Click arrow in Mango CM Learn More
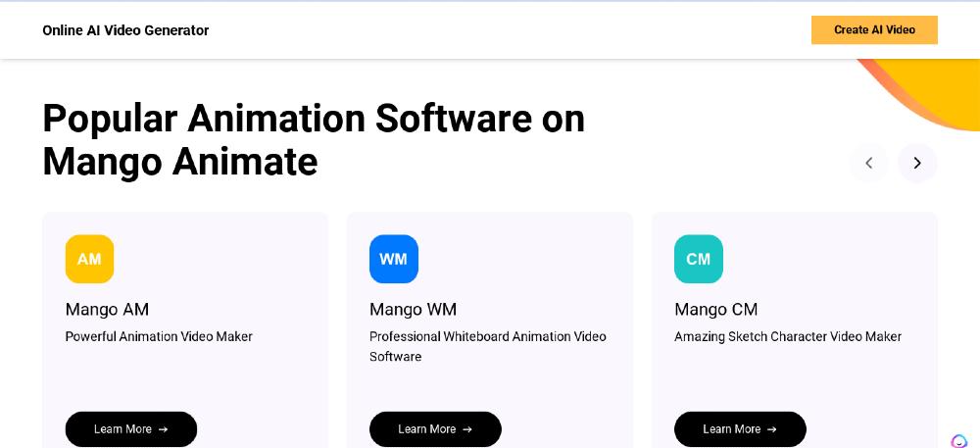The image size is (980, 448). pos(772,429)
